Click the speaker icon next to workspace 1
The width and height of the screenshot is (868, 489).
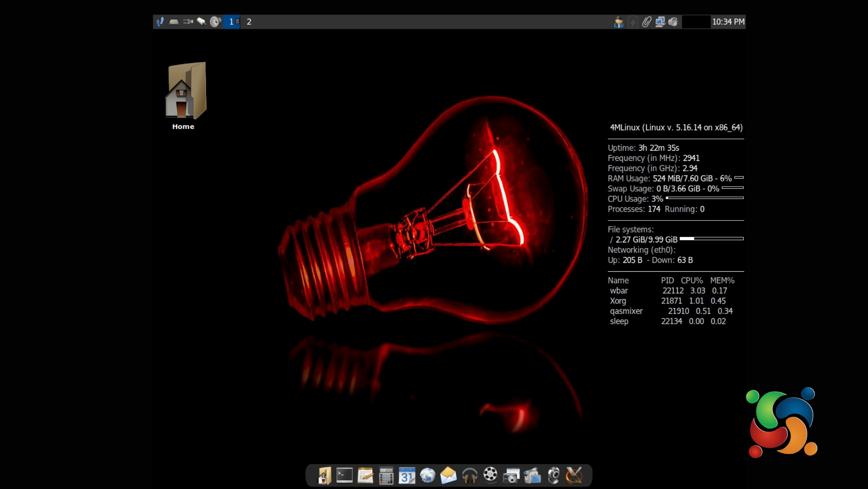point(215,22)
